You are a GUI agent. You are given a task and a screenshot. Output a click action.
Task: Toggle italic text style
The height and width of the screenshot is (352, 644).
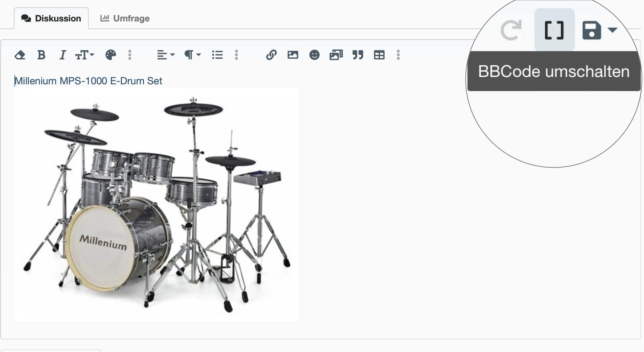63,55
